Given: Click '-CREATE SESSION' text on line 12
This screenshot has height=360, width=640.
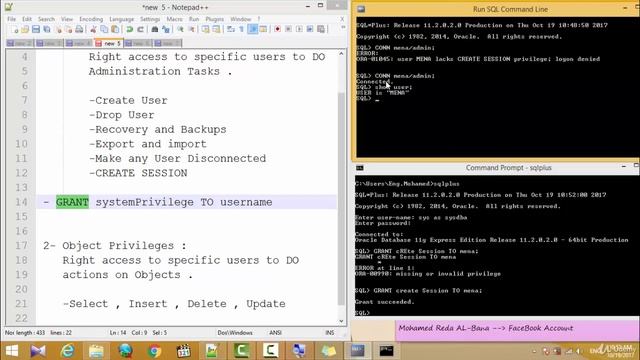Looking at the screenshot, I should point(138,173).
